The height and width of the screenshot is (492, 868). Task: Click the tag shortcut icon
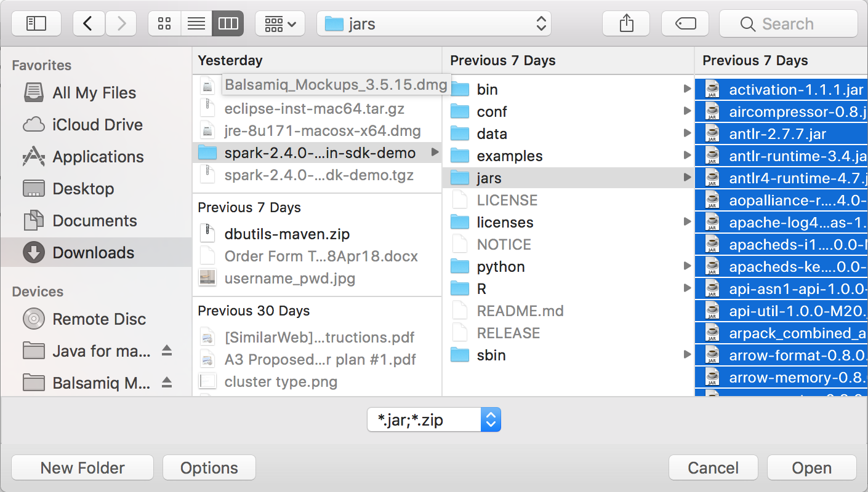click(x=685, y=23)
